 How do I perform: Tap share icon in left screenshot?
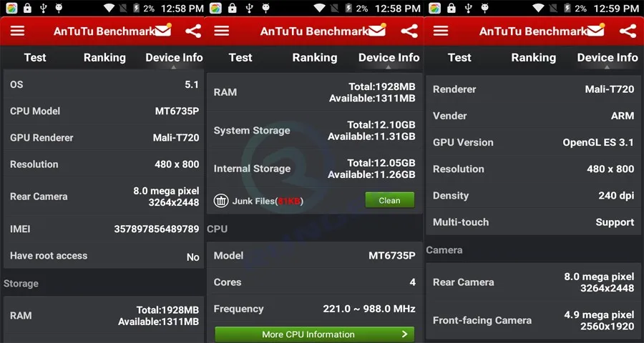(x=193, y=31)
